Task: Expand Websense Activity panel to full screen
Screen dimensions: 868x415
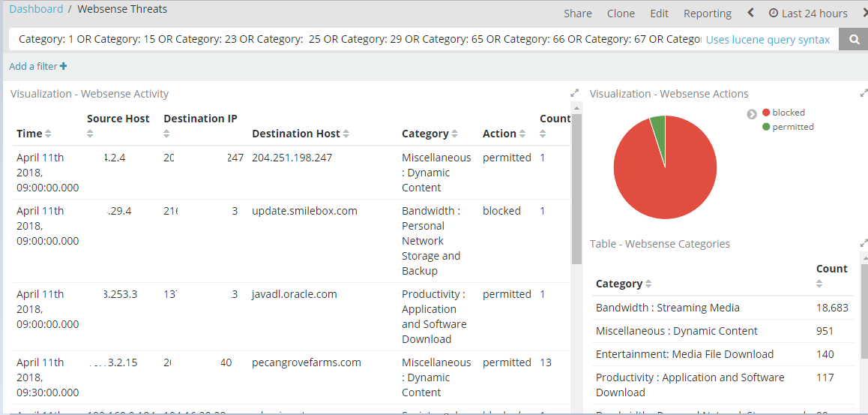Action: [x=575, y=94]
